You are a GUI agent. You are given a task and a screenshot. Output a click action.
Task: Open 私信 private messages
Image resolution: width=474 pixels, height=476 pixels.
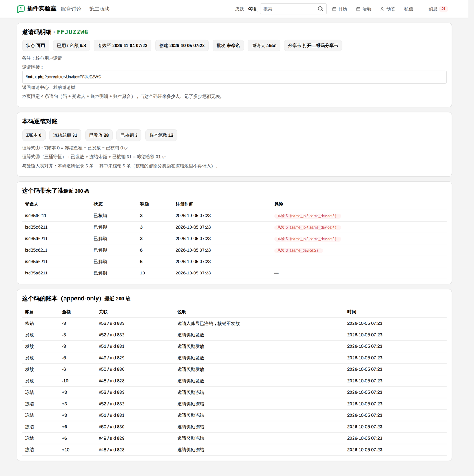pyautogui.click(x=408, y=9)
